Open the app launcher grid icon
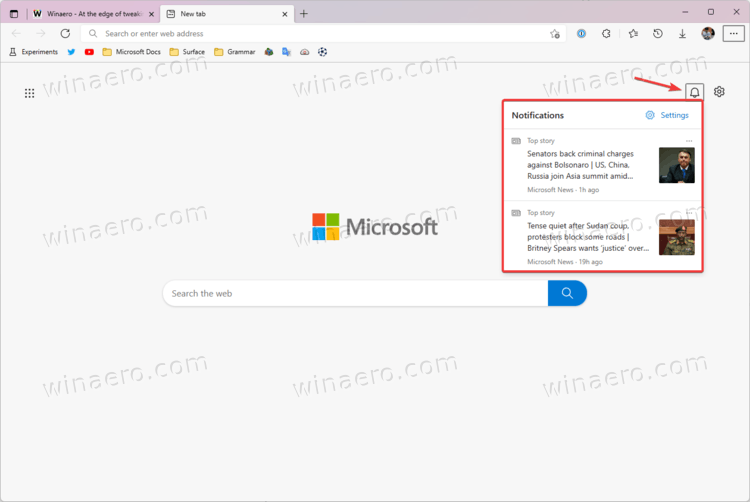 30,93
